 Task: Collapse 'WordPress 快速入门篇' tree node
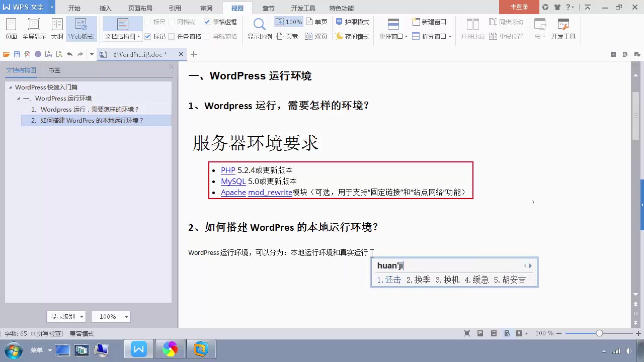(x=10, y=87)
